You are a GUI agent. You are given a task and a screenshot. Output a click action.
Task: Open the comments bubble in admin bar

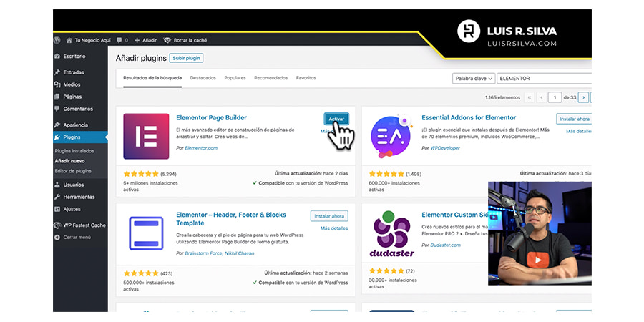click(x=119, y=40)
